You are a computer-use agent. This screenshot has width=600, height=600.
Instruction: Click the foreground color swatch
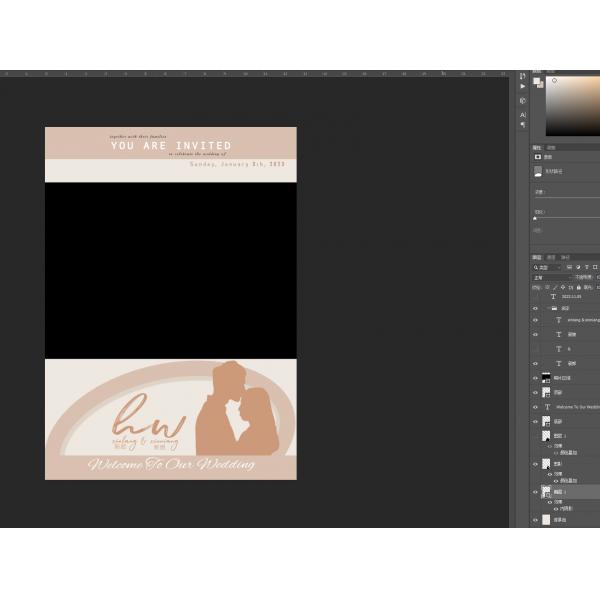(x=537, y=80)
